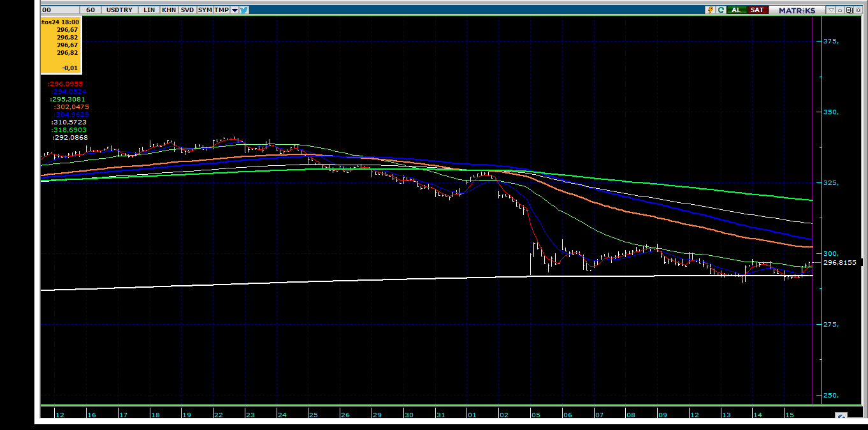Click the 275 price axis label

coord(831,325)
